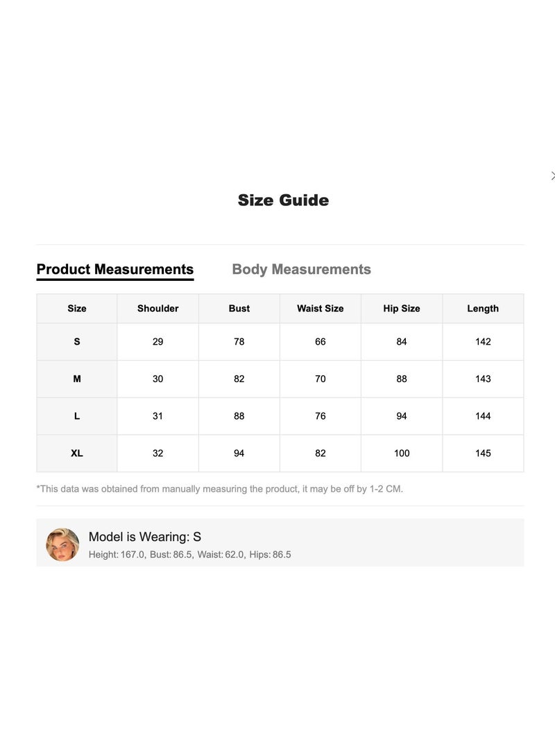
Task: Click the Model is Wearing: S text
Action: coord(145,537)
